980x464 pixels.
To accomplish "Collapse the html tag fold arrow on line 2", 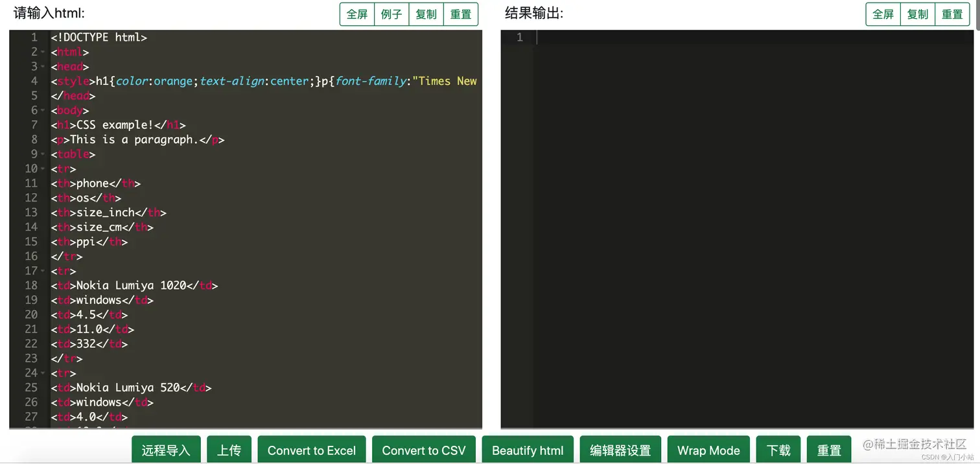I will 41,52.
